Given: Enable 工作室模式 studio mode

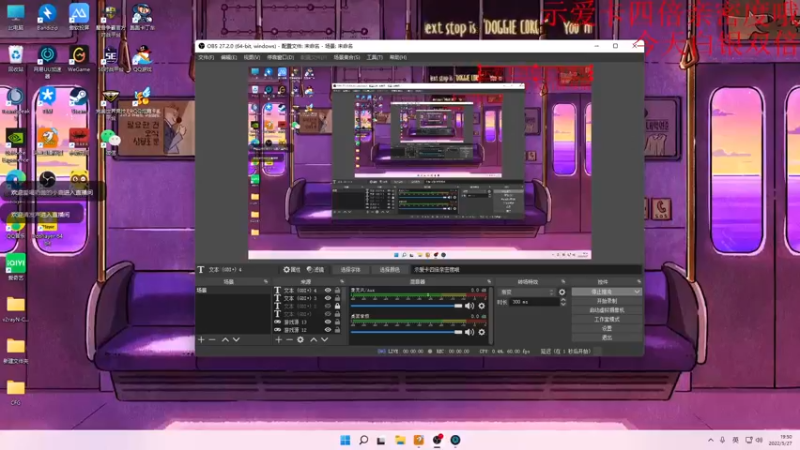Looking at the screenshot, I should 607,319.
